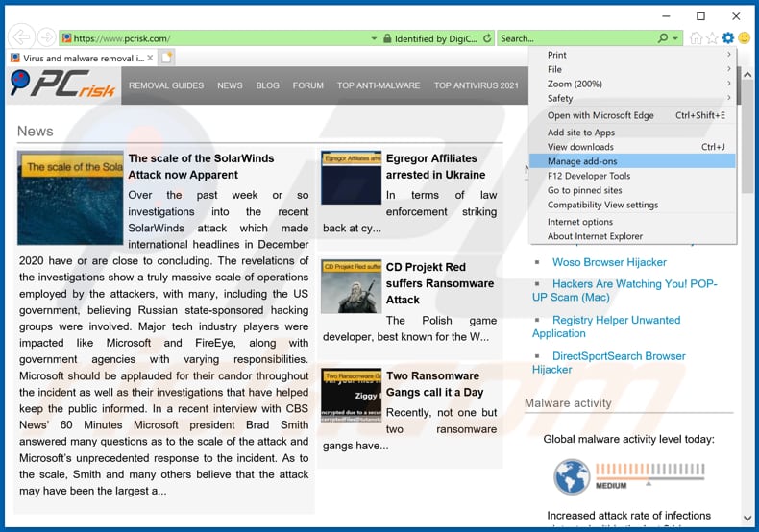Open a new tab button
The image size is (759, 532).
click(x=165, y=59)
